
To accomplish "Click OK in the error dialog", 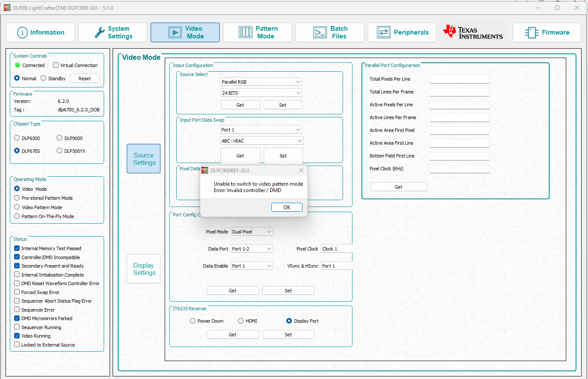I will [287, 207].
